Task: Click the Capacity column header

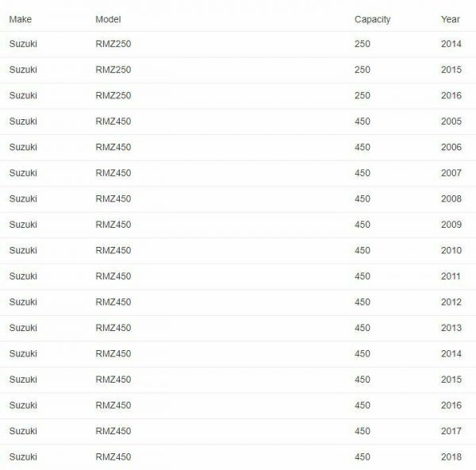Action: pyautogui.click(x=372, y=20)
